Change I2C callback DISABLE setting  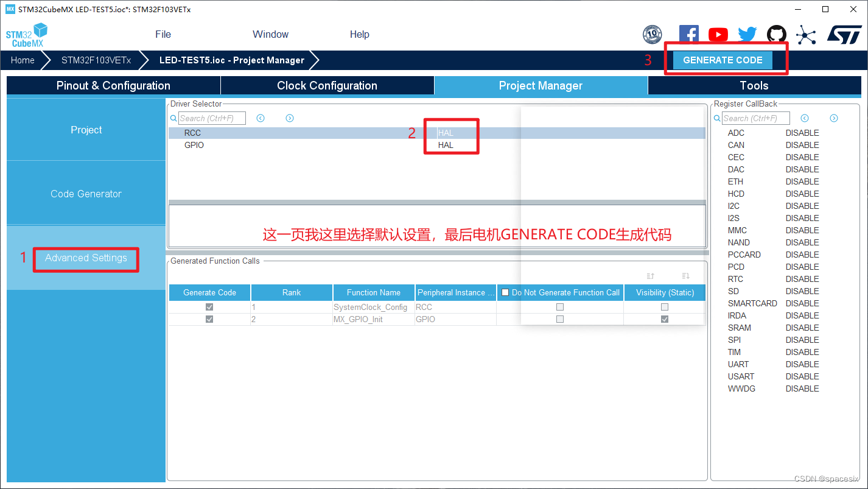coord(802,206)
